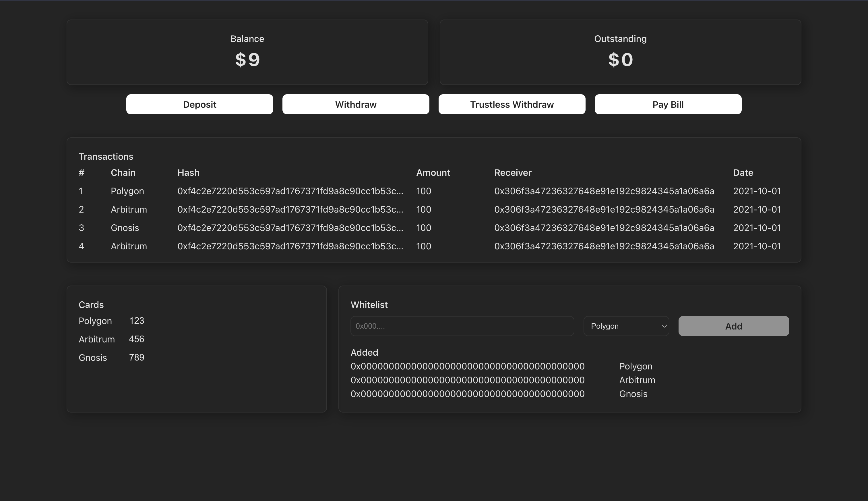Click card number 789
This screenshot has width=868, height=501.
[136, 358]
